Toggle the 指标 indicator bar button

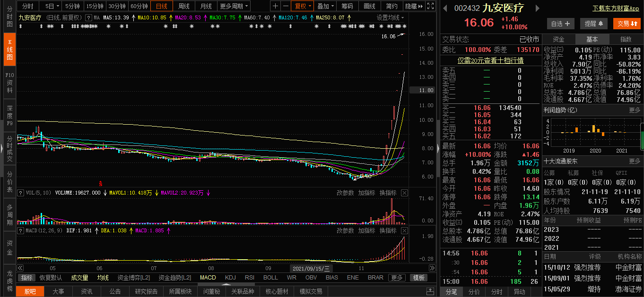[x=27, y=278]
